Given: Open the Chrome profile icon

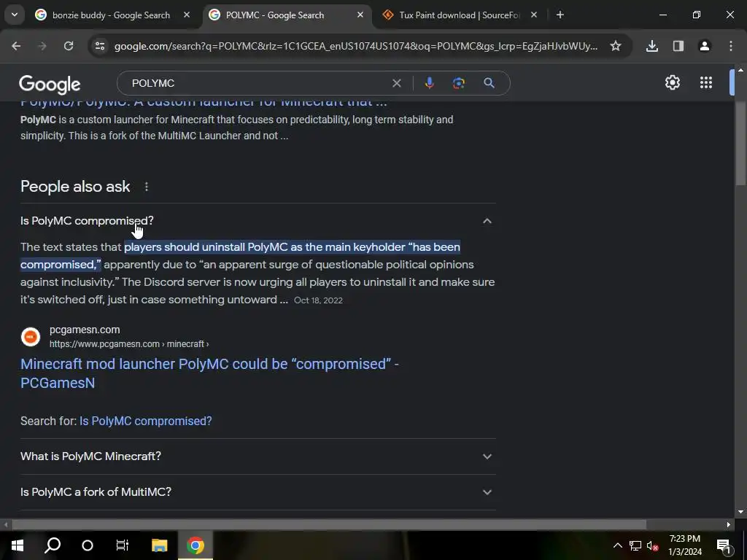Looking at the screenshot, I should [705, 46].
